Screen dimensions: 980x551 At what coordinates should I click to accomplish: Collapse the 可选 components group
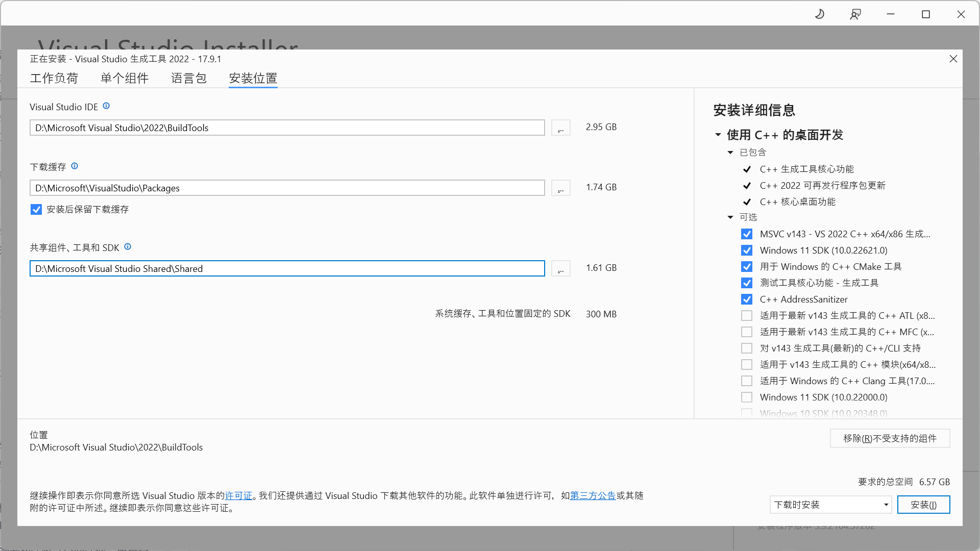point(730,217)
